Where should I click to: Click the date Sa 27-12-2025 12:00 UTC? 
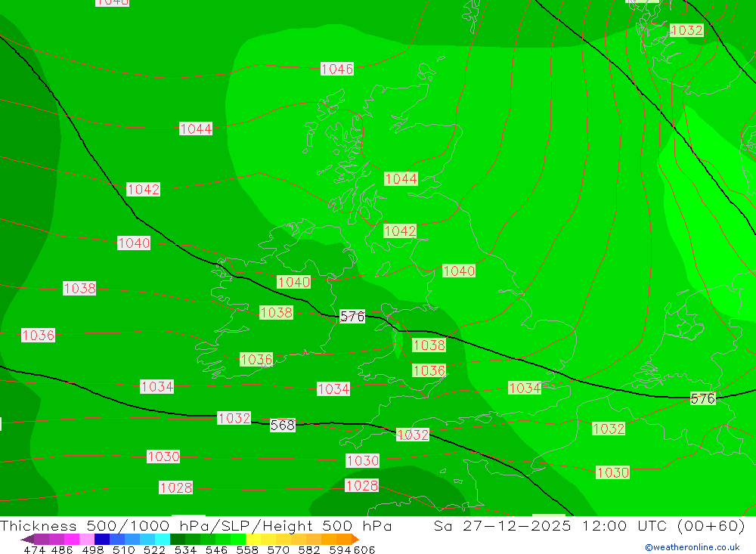pyautogui.click(x=550, y=525)
